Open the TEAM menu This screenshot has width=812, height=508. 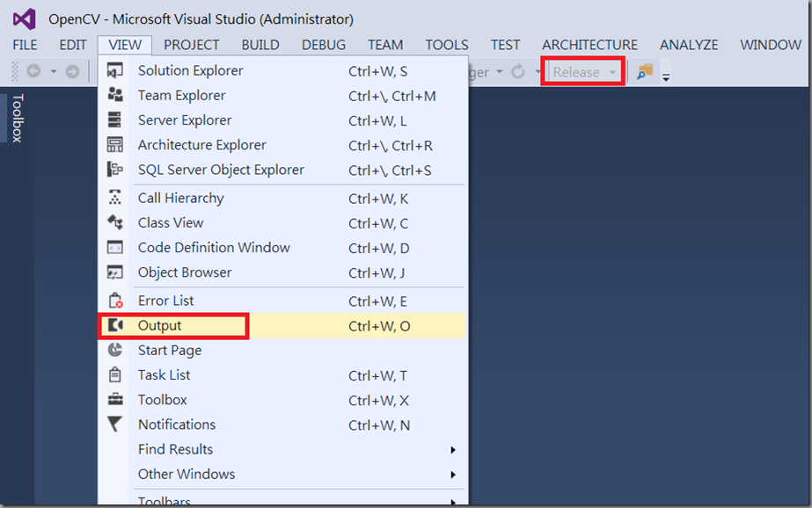385,45
